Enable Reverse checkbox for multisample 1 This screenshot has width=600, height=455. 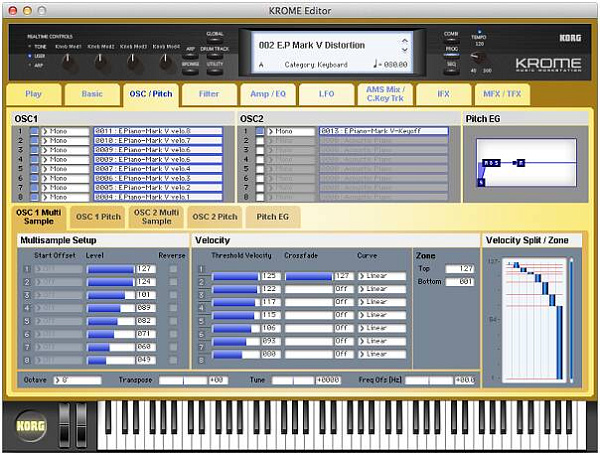coord(173,269)
